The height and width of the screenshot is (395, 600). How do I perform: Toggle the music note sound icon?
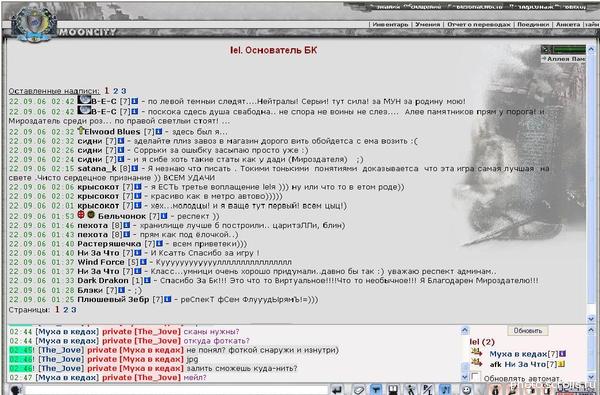445,390
